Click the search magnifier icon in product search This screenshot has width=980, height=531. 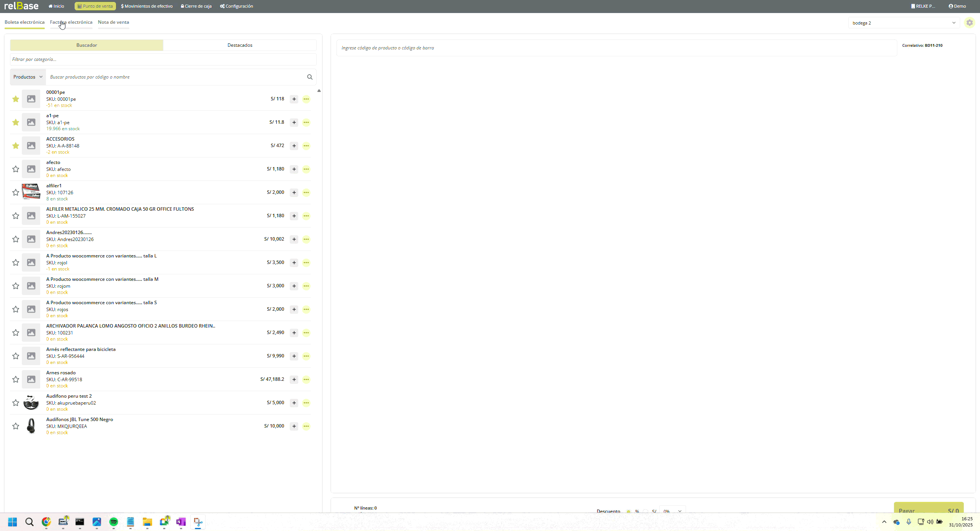(310, 77)
